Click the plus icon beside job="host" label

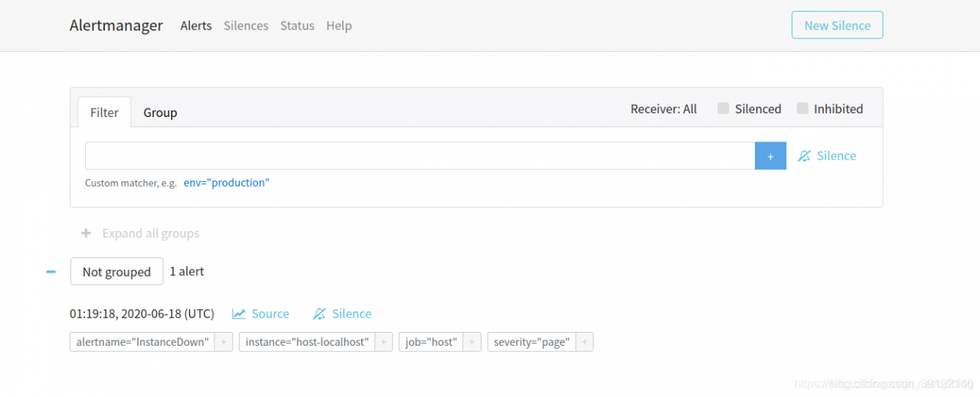[472, 342]
